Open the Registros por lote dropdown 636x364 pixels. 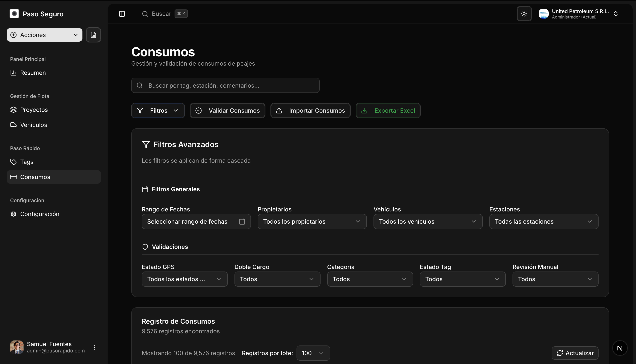[x=313, y=353]
